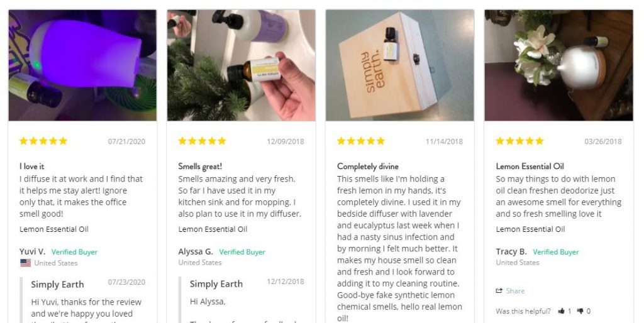Screen dimensions: 644x323
Task: Click the Verified Buyer badge next to Alyssa G.
Action: [242, 252]
